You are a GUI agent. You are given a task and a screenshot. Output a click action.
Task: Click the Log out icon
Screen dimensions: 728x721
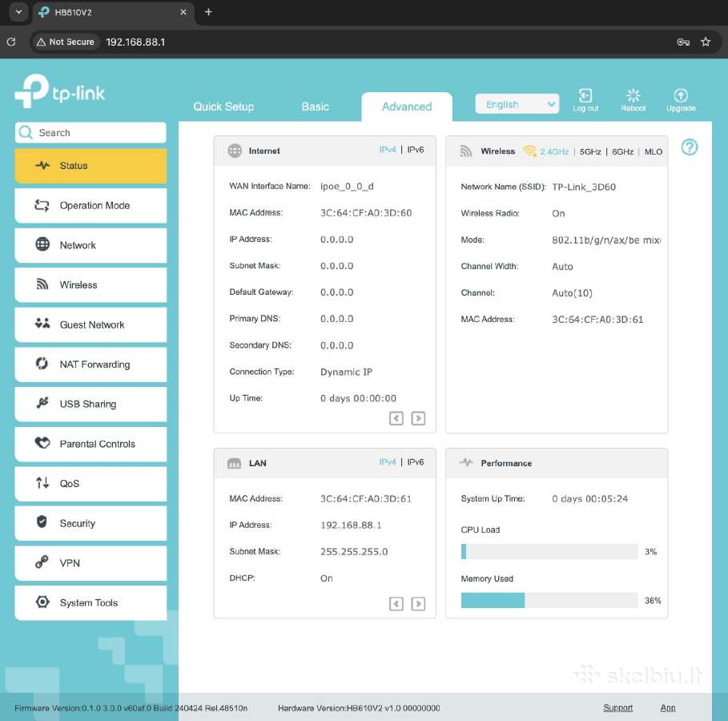(x=585, y=95)
